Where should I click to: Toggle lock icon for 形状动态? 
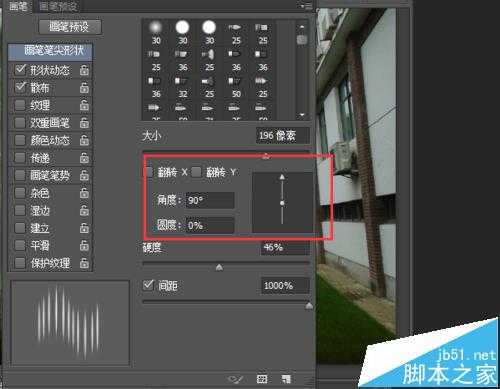(84, 70)
